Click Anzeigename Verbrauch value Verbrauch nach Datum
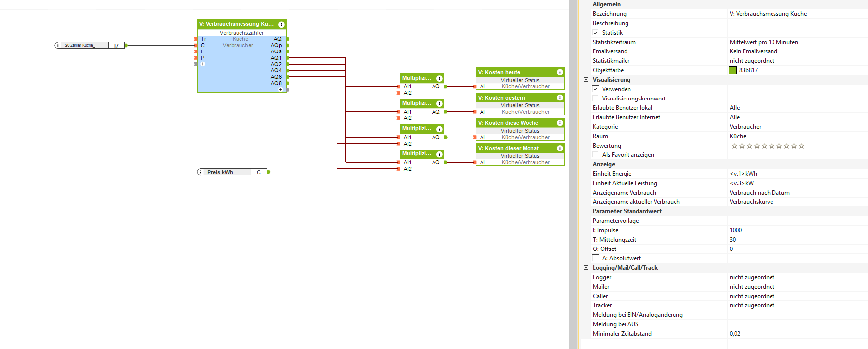 pyautogui.click(x=798, y=193)
